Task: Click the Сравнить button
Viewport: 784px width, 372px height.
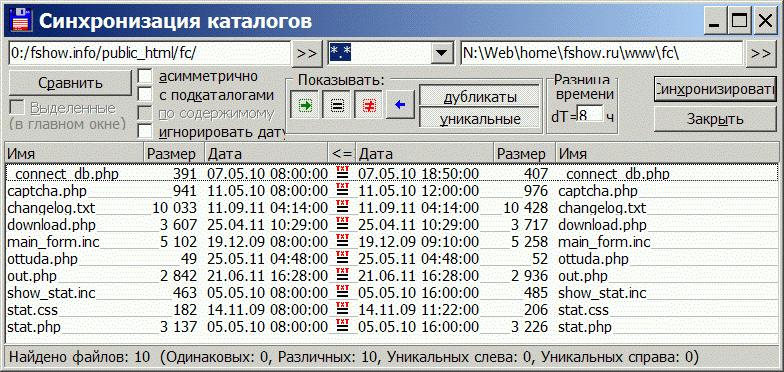Action: tap(70, 83)
